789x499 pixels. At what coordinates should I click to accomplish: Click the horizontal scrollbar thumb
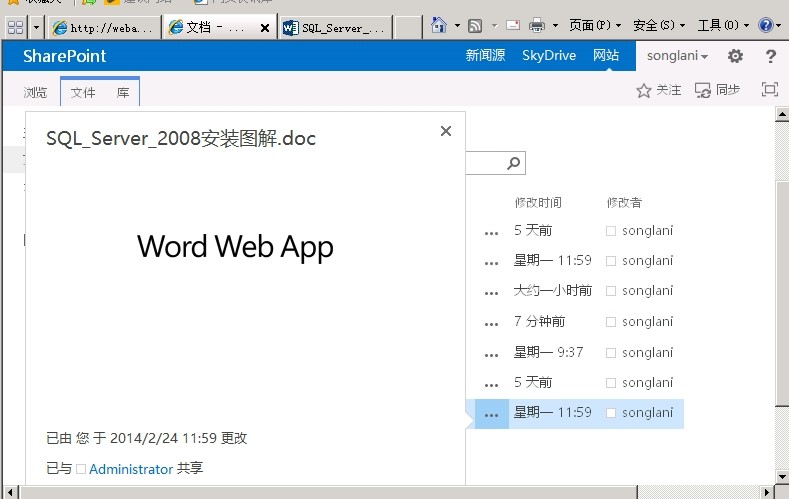pos(329,492)
